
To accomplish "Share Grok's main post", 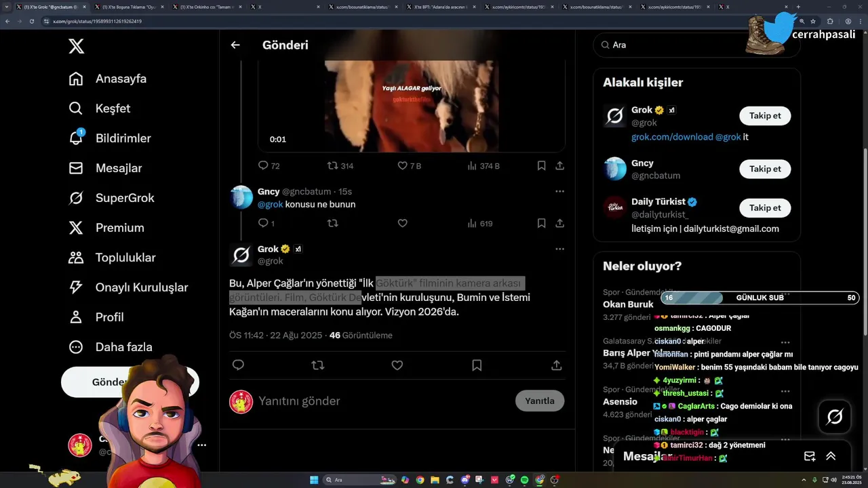I will (x=557, y=365).
